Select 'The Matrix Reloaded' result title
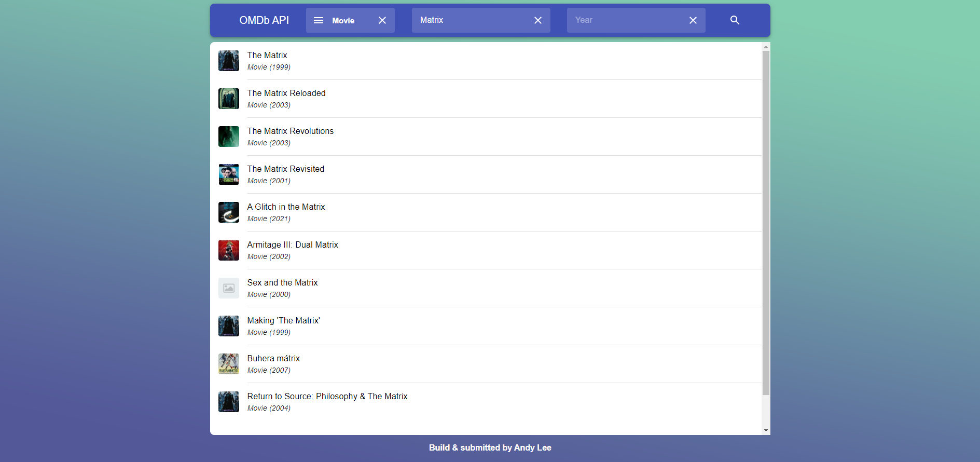Image resolution: width=980 pixels, height=462 pixels. (x=286, y=93)
